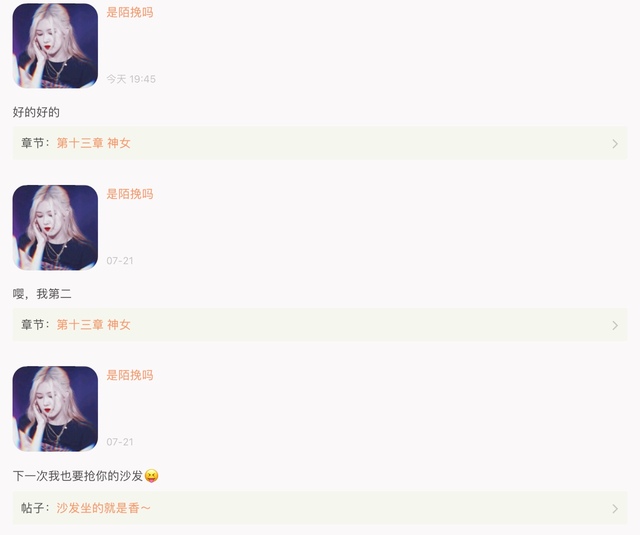Click the 今天 19:45 timestamp
Screen dimensions: 640x535
(x=131, y=79)
